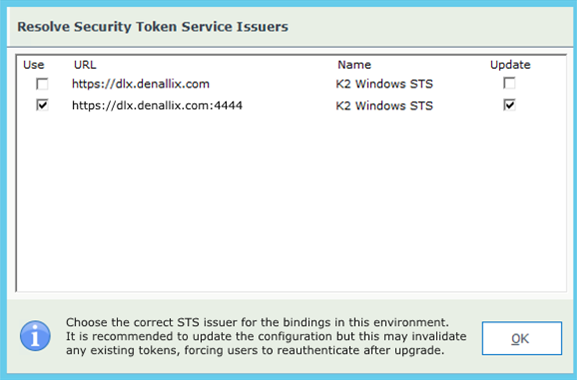Uncheck Use box for dlx.denallix.com:4444 row

pos(42,105)
